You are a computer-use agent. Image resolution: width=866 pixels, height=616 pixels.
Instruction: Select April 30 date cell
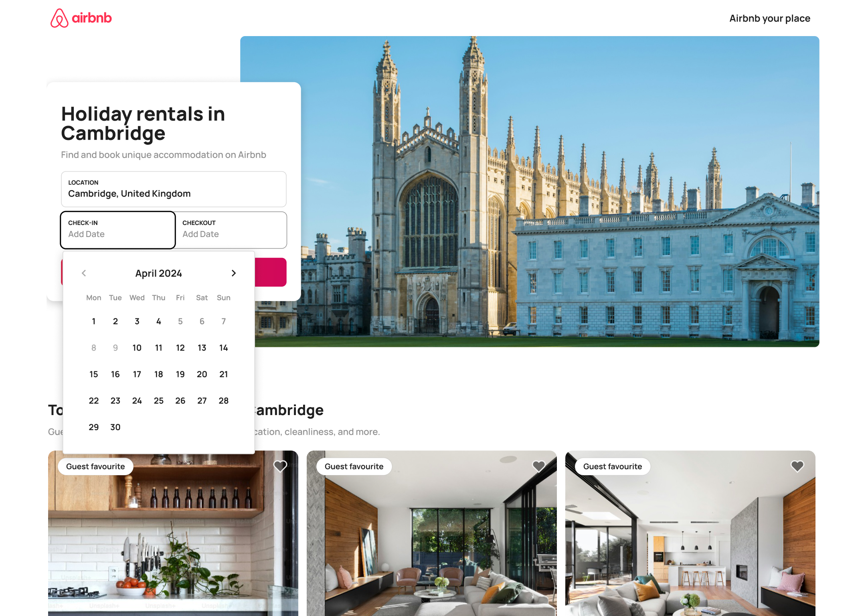115,427
